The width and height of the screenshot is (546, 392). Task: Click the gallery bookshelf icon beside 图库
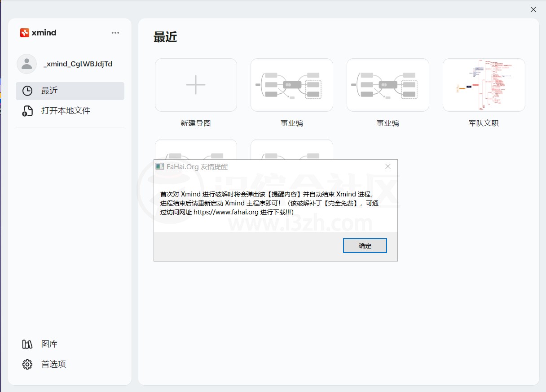(x=27, y=344)
